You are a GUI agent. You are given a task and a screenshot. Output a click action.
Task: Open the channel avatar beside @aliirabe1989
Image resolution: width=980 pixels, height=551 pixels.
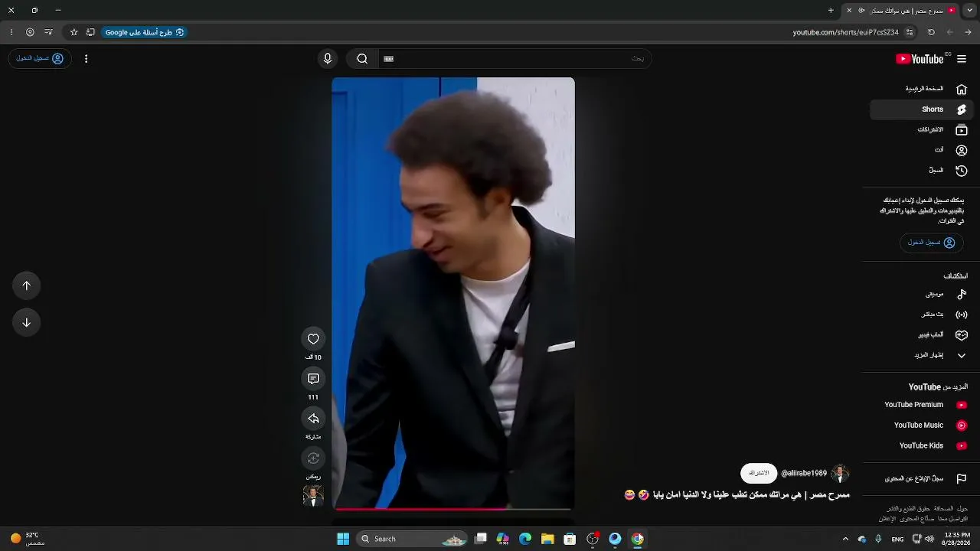click(840, 473)
